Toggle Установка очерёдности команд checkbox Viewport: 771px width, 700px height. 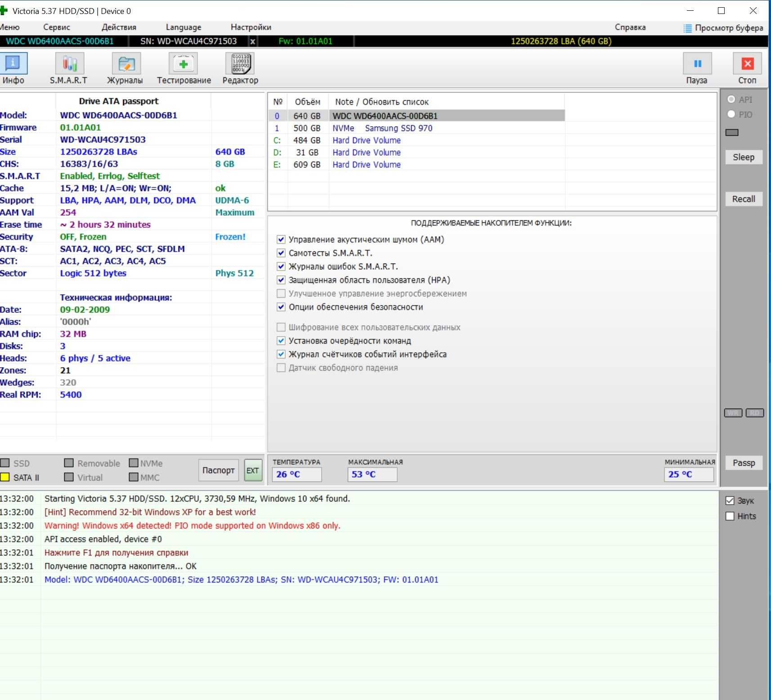click(x=281, y=341)
